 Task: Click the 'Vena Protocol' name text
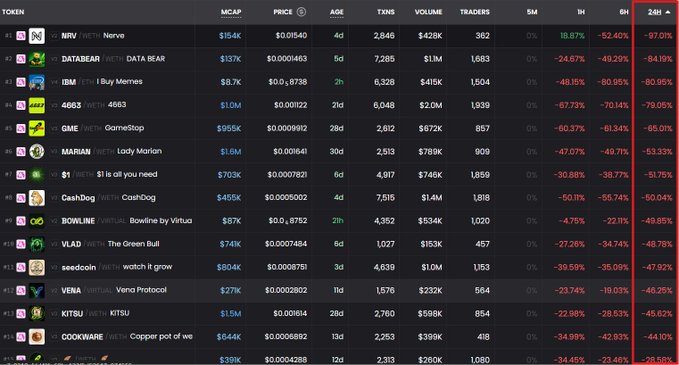[x=141, y=290]
